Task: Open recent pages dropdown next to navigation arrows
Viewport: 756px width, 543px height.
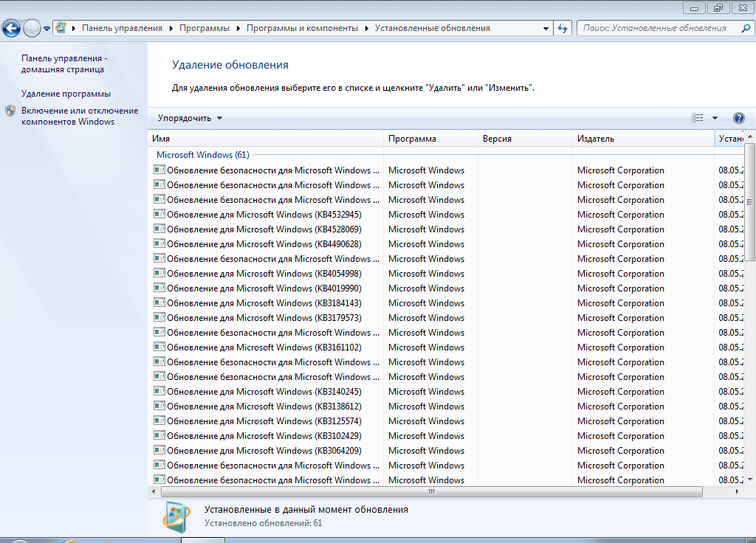Action: 47,29
